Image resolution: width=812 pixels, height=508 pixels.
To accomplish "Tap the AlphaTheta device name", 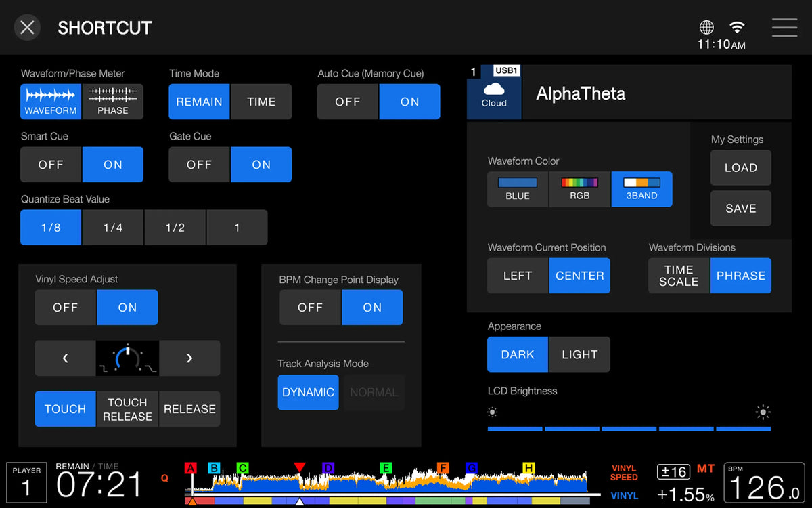I will coord(581,93).
